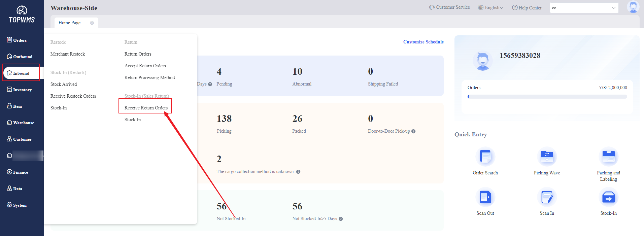This screenshot has height=236, width=644.
Task: Expand the English language dropdown
Action: click(x=491, y=8)
